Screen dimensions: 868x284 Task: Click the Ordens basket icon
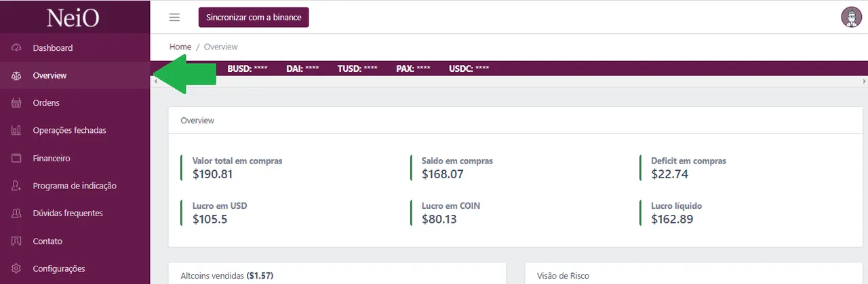click(x=16, y=103)
